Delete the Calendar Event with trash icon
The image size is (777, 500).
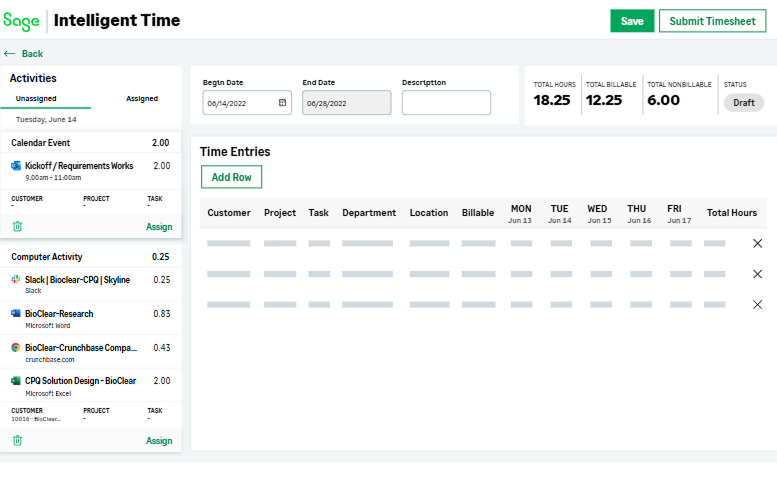[17, 227]
